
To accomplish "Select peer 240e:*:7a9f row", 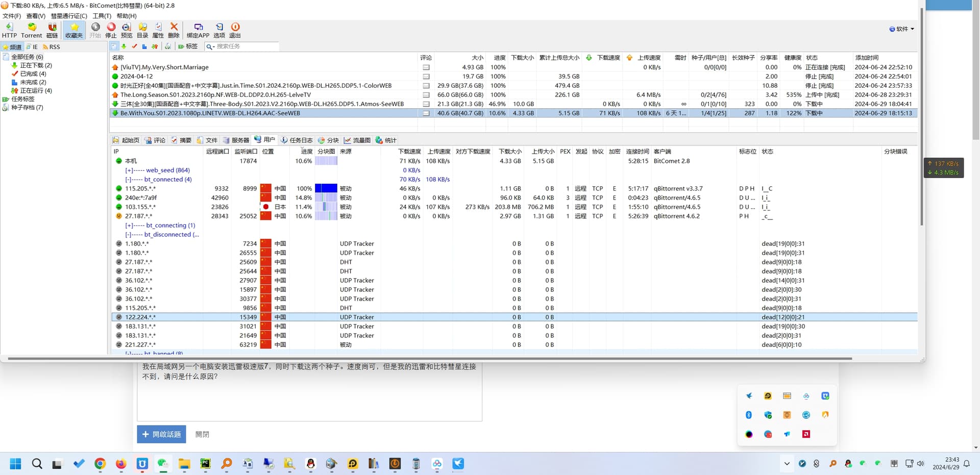I will [514, 198].
